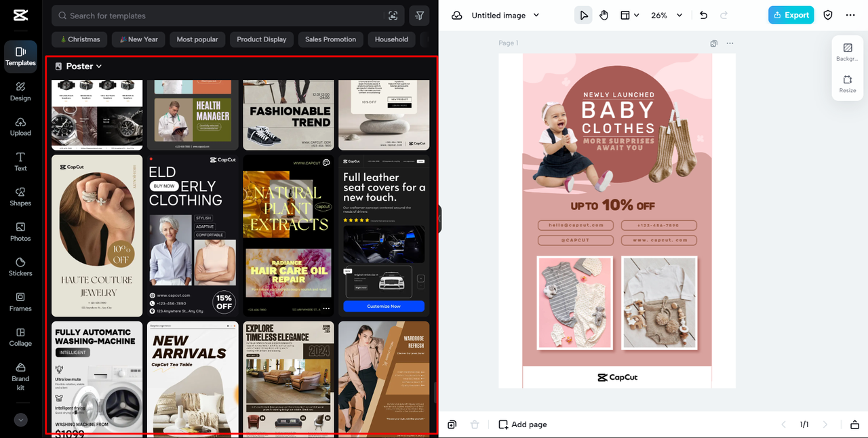868x438 pixels.
Task: Open the layout grid options dropdown
Action: pyautogui.click(x=630, y=15)
